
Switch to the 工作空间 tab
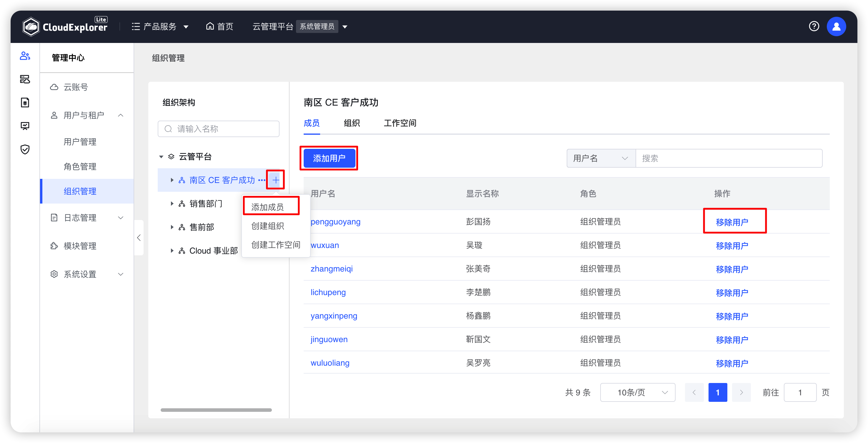tap(400, 123)
